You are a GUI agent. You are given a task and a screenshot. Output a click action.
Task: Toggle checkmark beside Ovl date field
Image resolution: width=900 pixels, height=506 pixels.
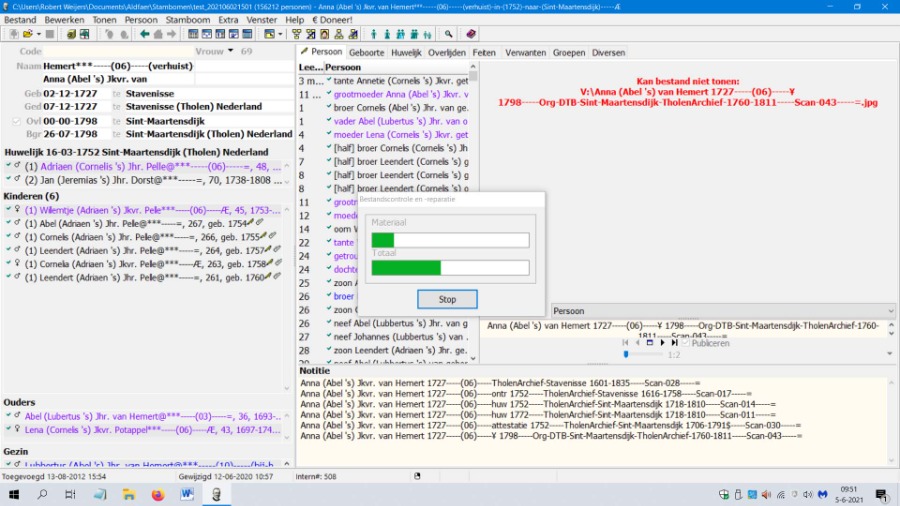(x=16, y=120)
